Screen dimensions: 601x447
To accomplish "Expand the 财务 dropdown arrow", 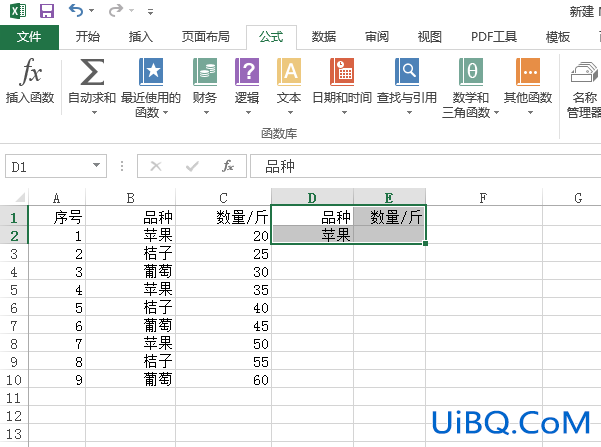I will [206, 112].
